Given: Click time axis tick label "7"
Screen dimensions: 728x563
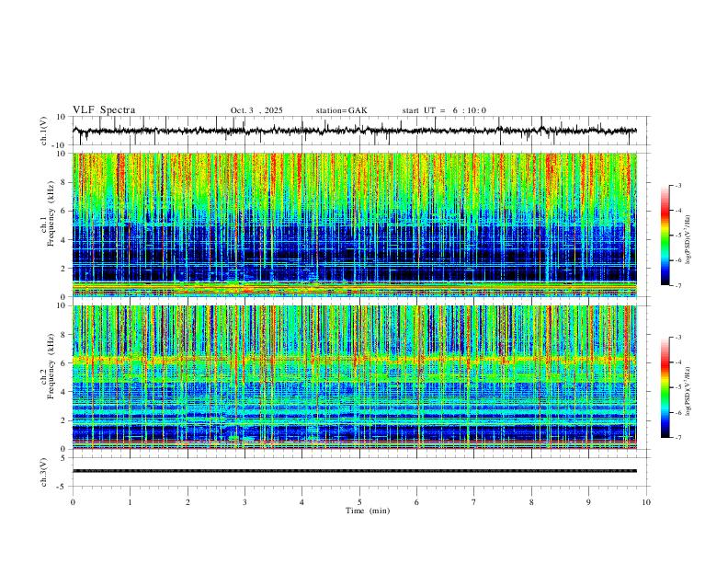Looking at the screenshot, I should 474,502.
